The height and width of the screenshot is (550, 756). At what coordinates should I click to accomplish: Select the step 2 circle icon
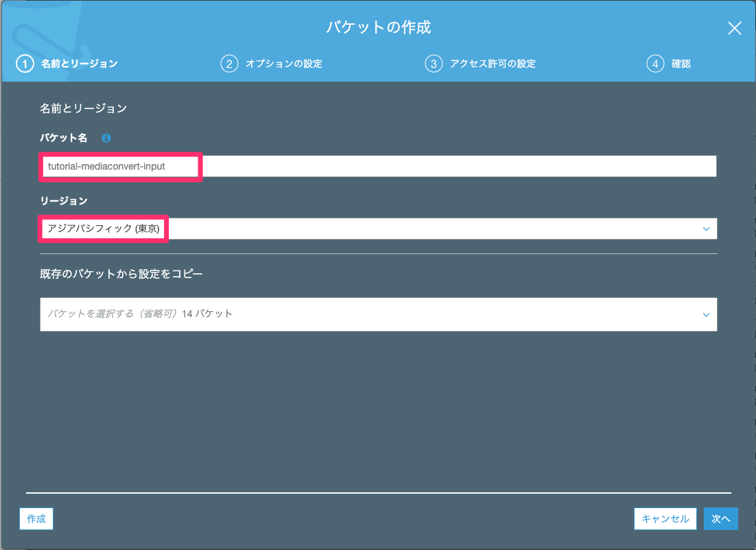pyautogui.click(x=230, y=64)
